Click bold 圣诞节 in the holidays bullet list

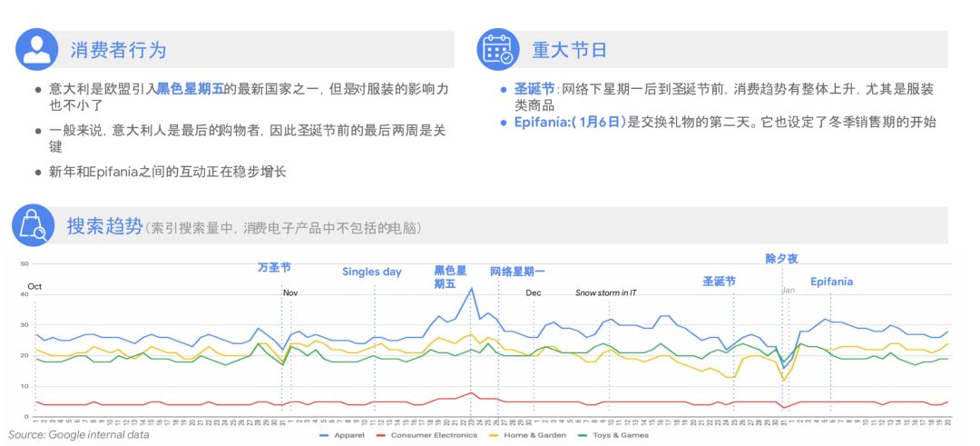point(534,89)
